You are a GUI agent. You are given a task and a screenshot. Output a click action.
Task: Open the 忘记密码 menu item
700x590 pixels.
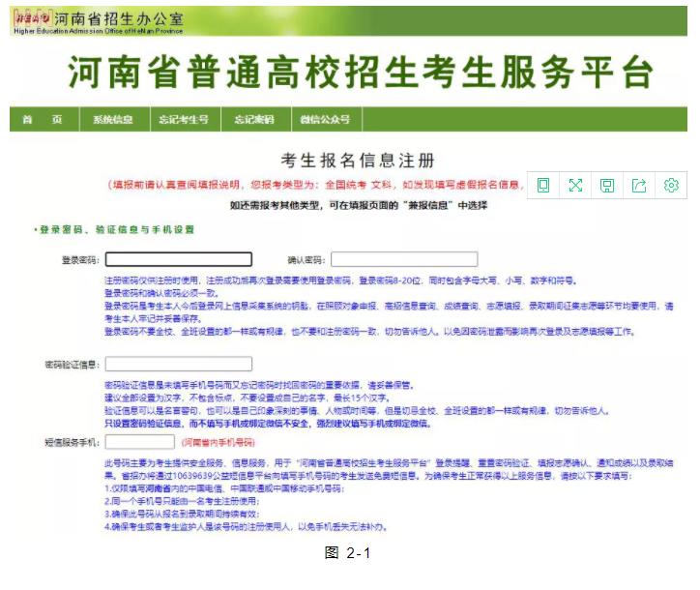pos(256,119)
